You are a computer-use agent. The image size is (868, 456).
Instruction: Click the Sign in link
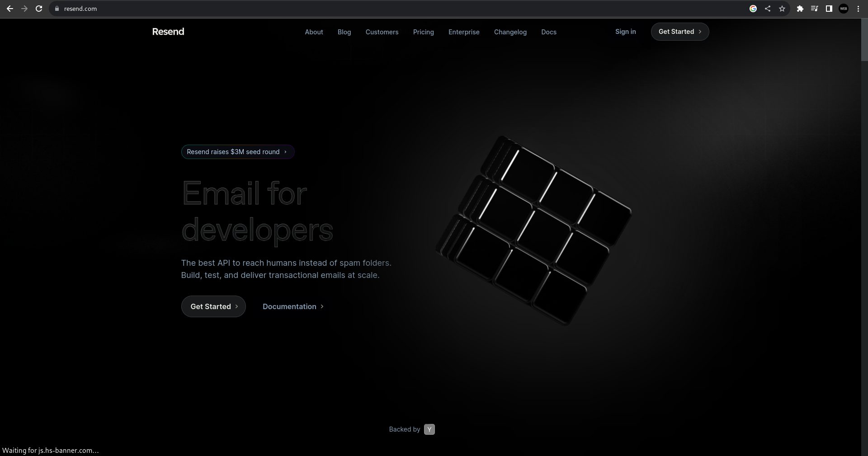625,32
